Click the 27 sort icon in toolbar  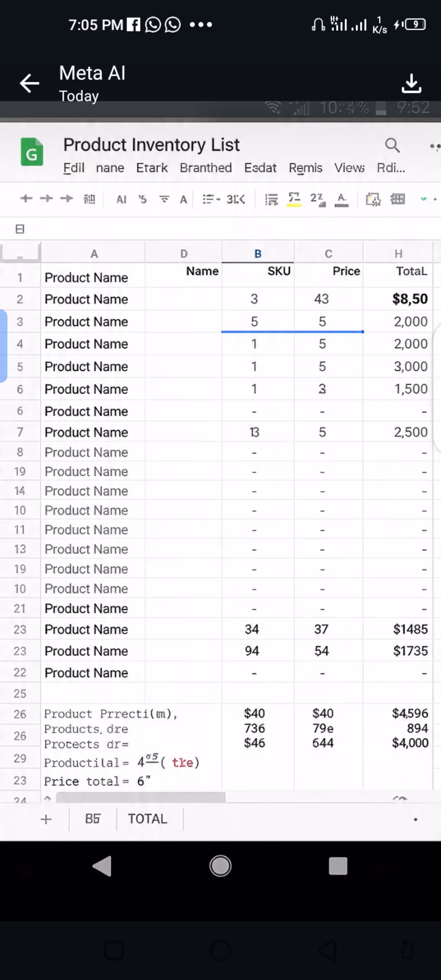[318, 199]
